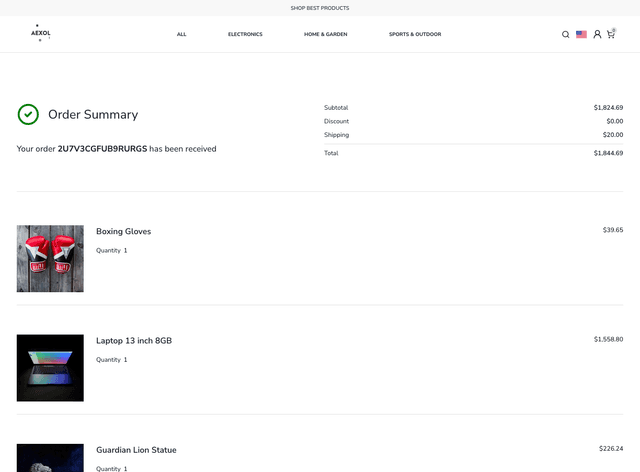Image resolution: width=640 pixels, height=472 pixels.
Task: Click the Subtotal amount $1,824.69
Action: [608, 108]
